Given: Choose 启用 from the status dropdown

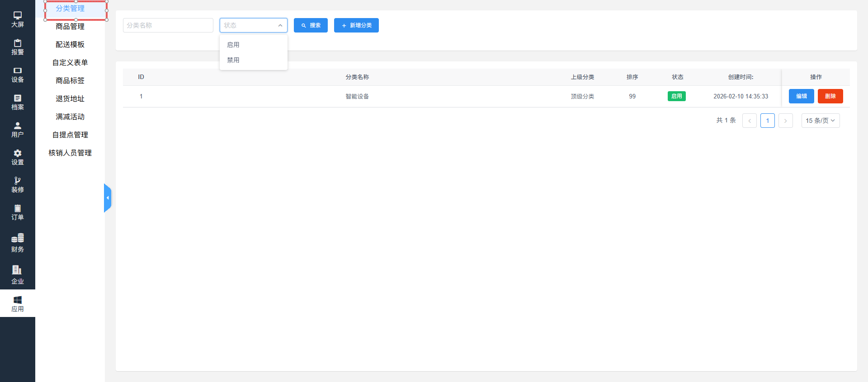Looking at the screenshot, I should [254, 45].
